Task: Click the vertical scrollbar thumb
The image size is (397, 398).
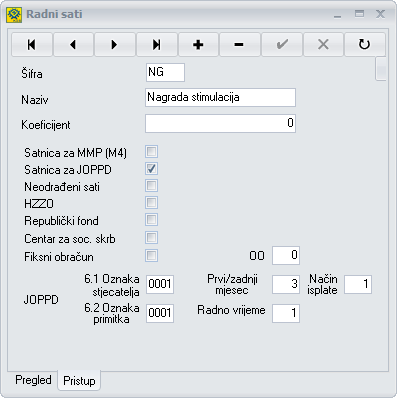Action: coord(381,69)
